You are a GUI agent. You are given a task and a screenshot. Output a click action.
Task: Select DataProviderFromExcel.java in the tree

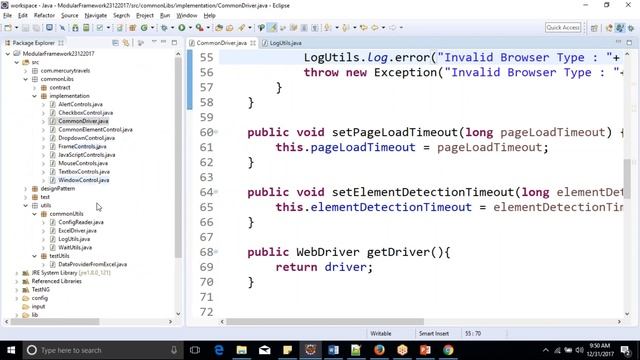(93, 264)
